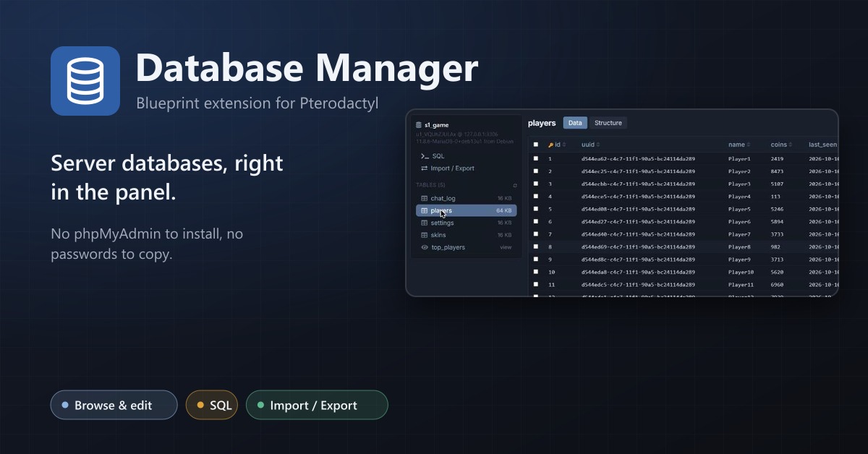Click the s1_game database name
The image size is (868, 454).
[x=436, y=125]
